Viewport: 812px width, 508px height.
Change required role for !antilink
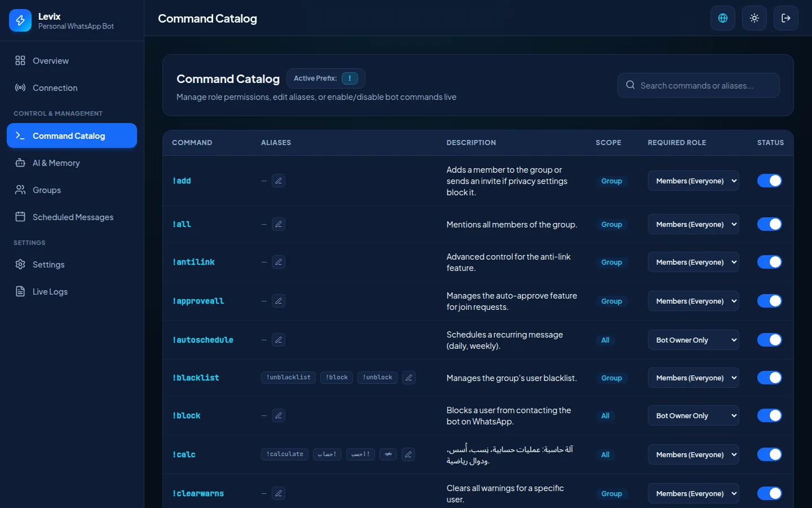pyautogui.click(x=694, y=262)
